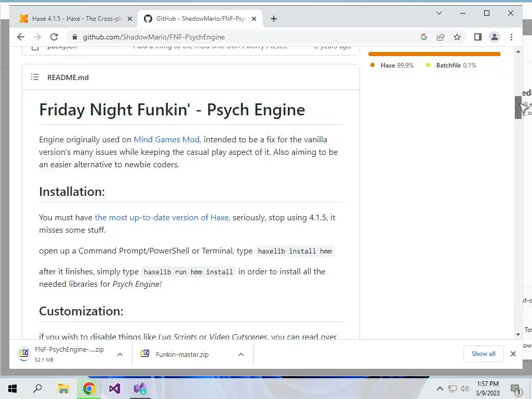The width and height of the screenshot is (532, 399).
Task: Open the taskbar clock and date
Action: (x=487, y=389)
